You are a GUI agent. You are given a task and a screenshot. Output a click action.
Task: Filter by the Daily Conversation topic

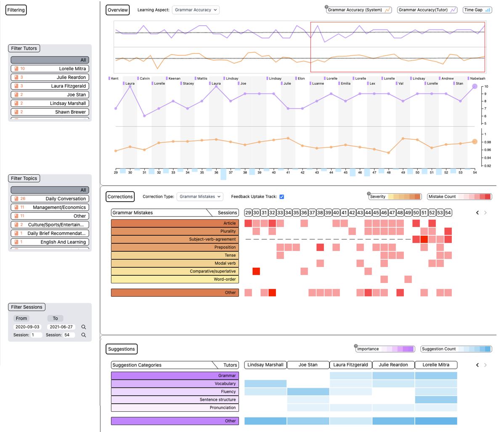coord(50,198)
